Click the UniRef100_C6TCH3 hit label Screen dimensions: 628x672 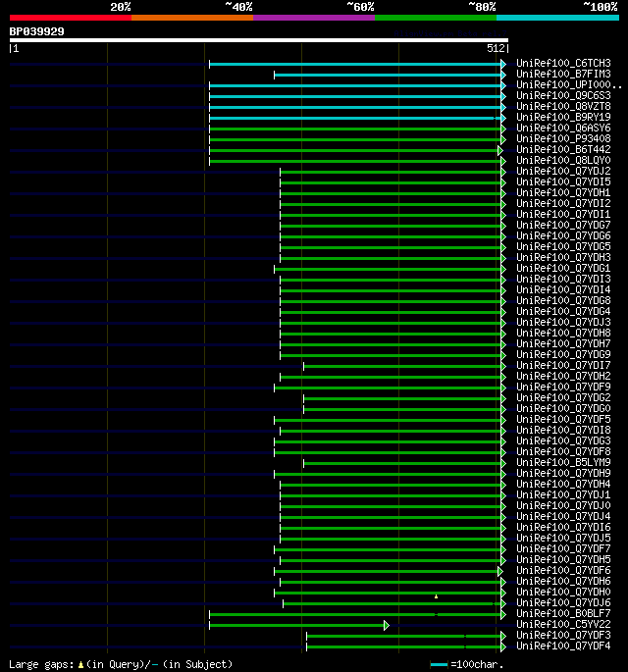(x=563, y=64)
